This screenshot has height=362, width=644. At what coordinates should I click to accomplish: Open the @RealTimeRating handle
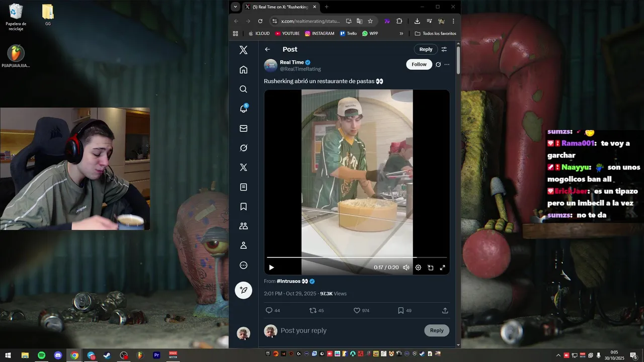300,69
